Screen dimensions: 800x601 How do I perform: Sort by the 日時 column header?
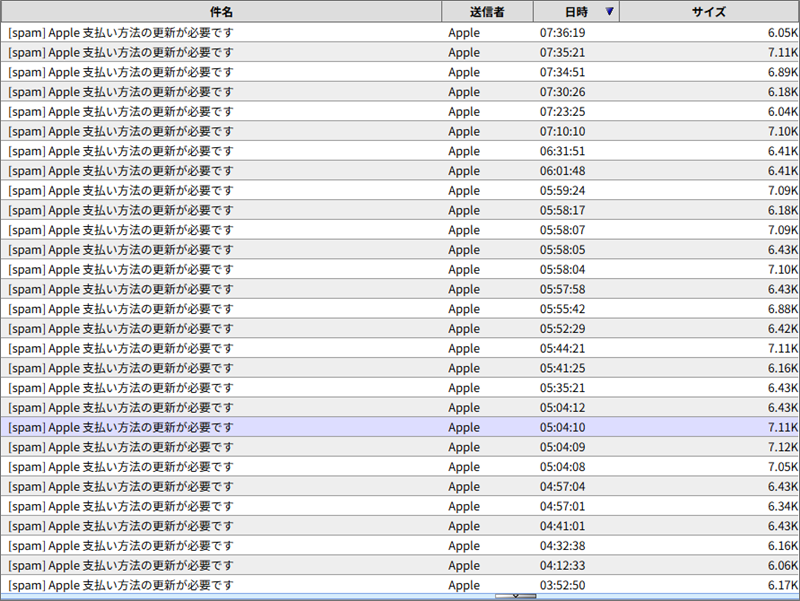pos(577,11)
